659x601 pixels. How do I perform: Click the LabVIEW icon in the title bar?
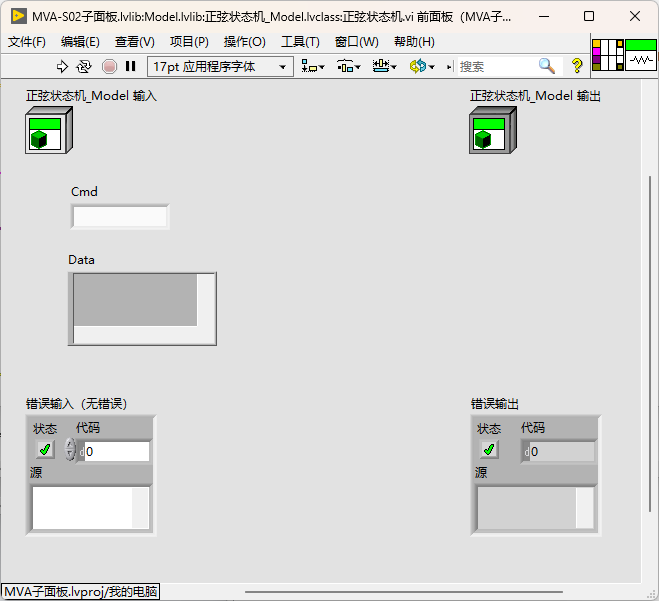tap(18, 16)
